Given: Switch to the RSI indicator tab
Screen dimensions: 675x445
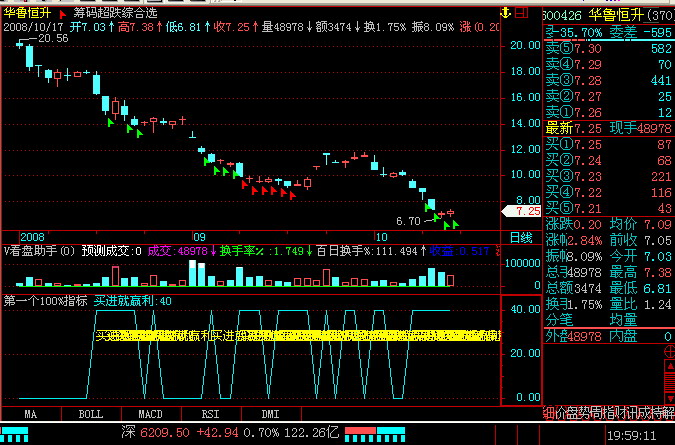Looking at the screenshot, I should pos(211,414).
